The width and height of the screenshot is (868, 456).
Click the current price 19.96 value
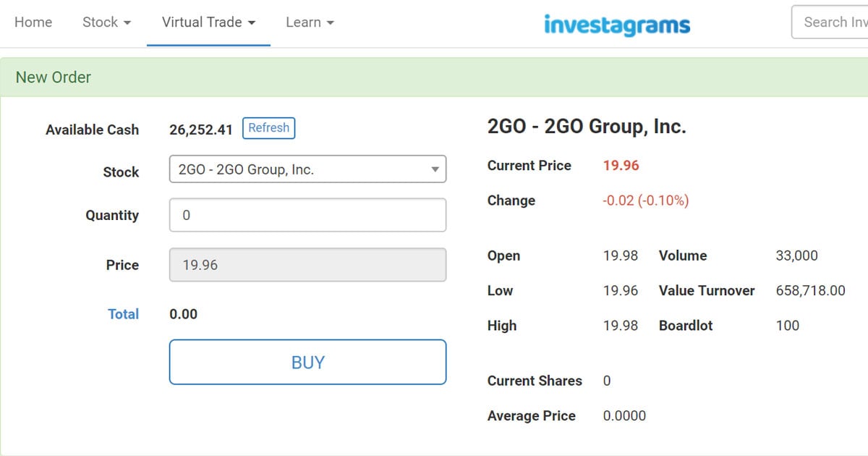[621, 166]
